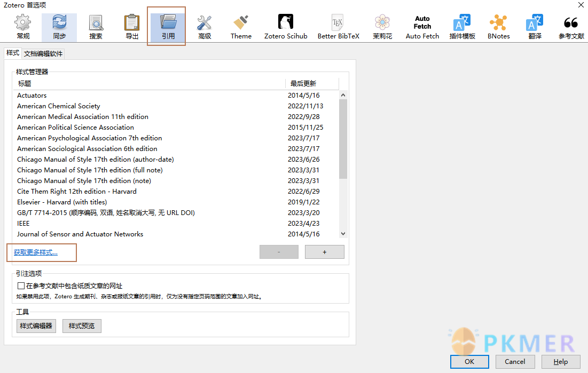The width and height of the screenshot is (588, 373).
Task: Open the BNotes preferences pane
Action: (x=498, y=27)
